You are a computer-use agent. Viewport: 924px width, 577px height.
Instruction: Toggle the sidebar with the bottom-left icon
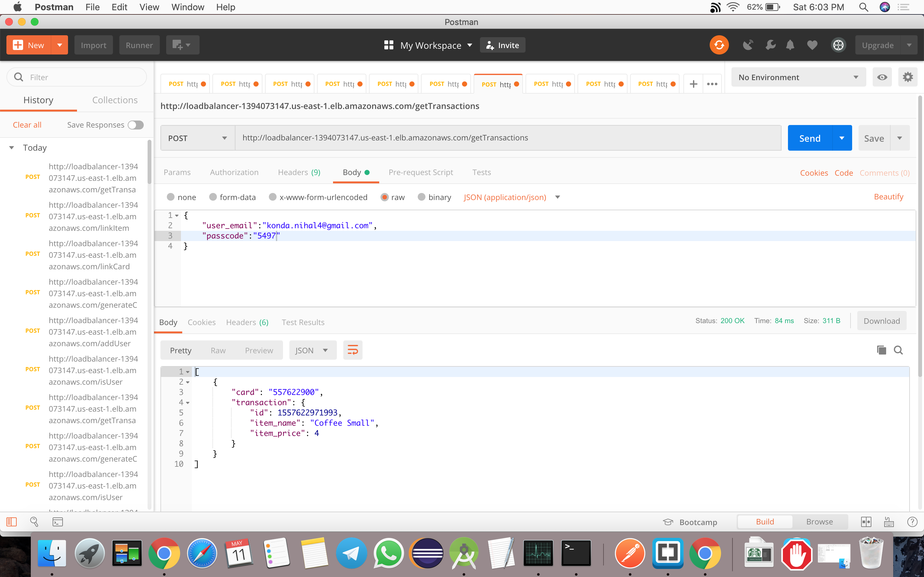(x=12, y=521)
